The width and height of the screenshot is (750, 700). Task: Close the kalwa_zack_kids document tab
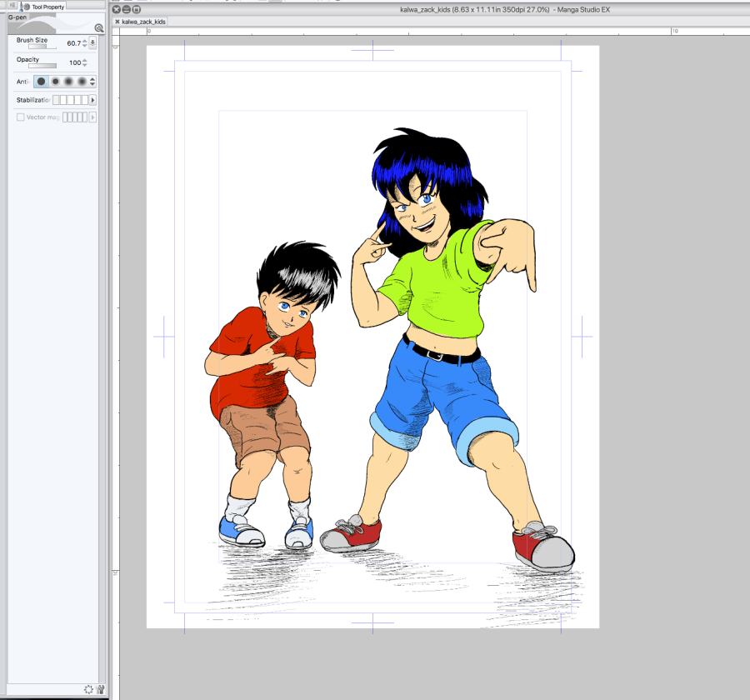tap(117, 22)
